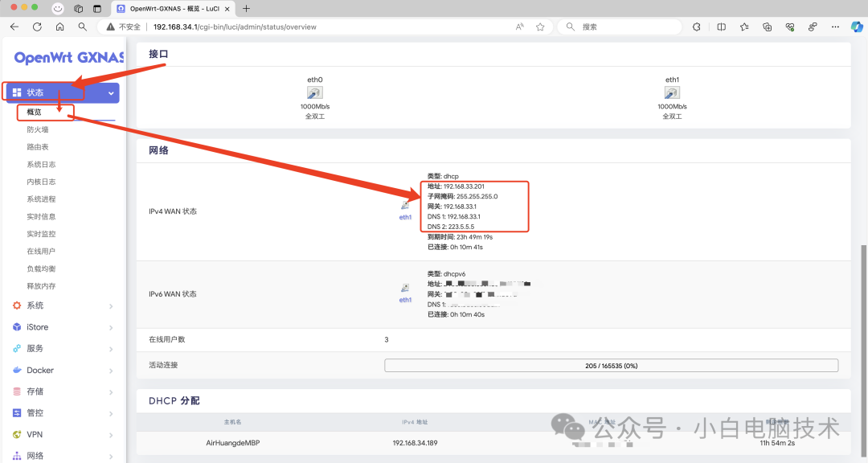The height and width of the screenshot is (463, 868).
Task: Open the 防火墙 status page
Action: 38,129
